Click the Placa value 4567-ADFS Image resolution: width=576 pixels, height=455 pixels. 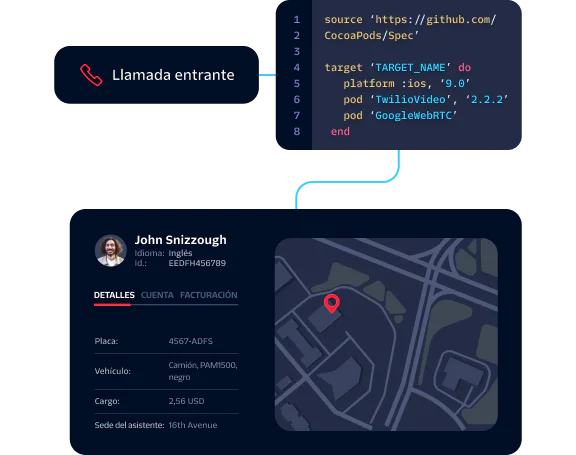point(191,341)
